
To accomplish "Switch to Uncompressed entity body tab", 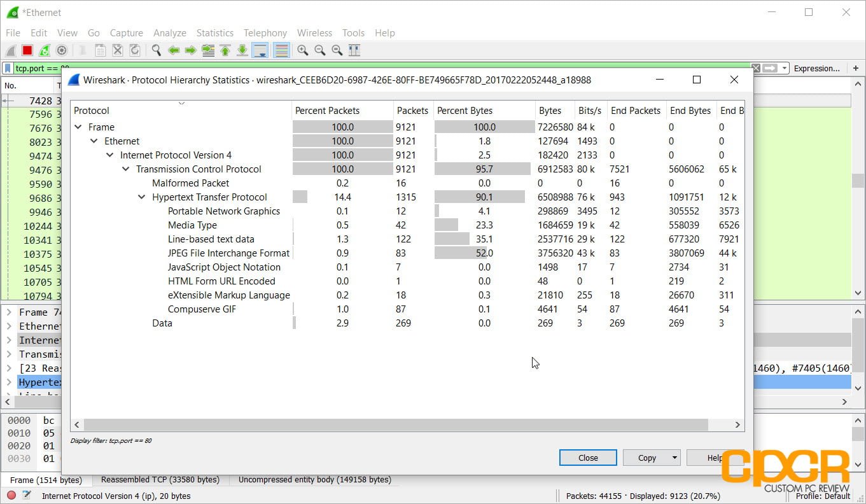I will click(315, 480).
